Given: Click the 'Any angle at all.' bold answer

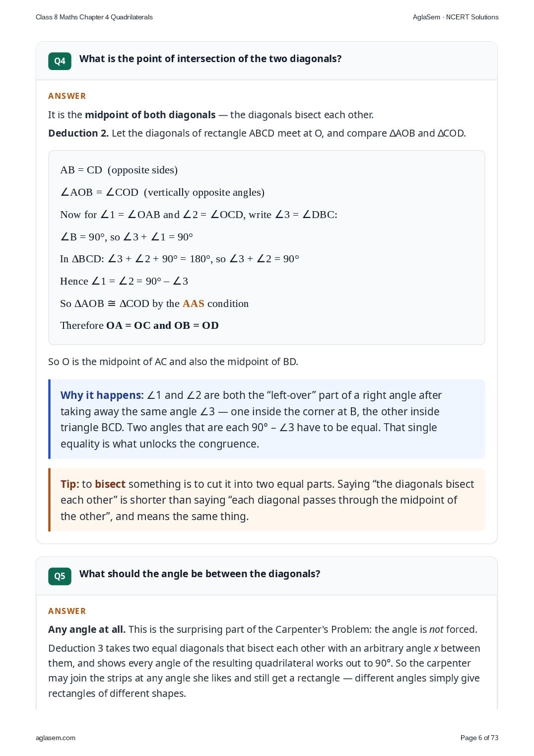Looking at the screenshot, I should [87, 629].
